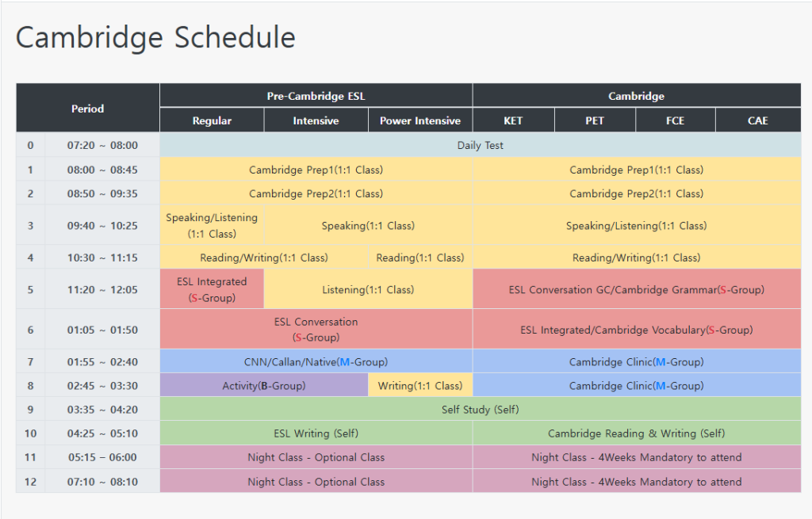Screen dimensions: 812x519
Task: Select the CAE column header
Action: tap(757, 120)
